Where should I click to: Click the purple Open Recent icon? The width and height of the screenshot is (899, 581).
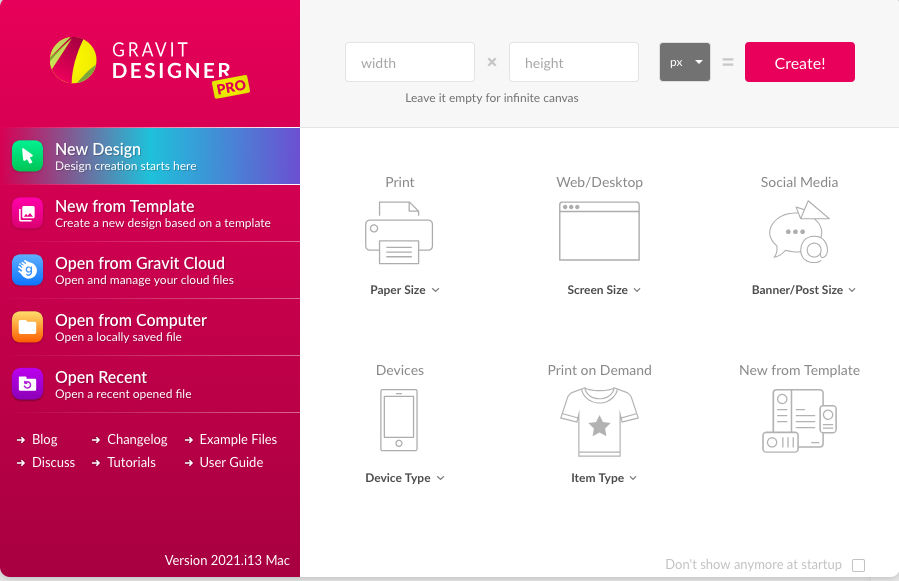[x=28, y=384]
